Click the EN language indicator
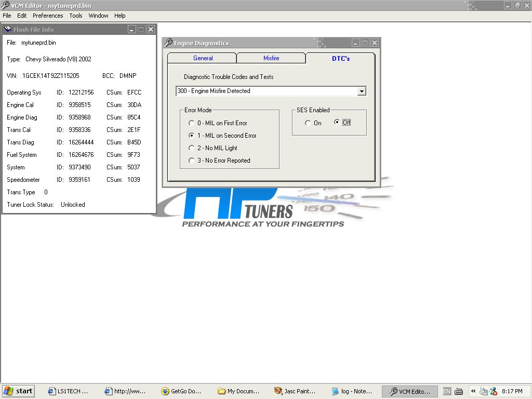The width and height of the screenshot is (532, 399). [447, 391]
